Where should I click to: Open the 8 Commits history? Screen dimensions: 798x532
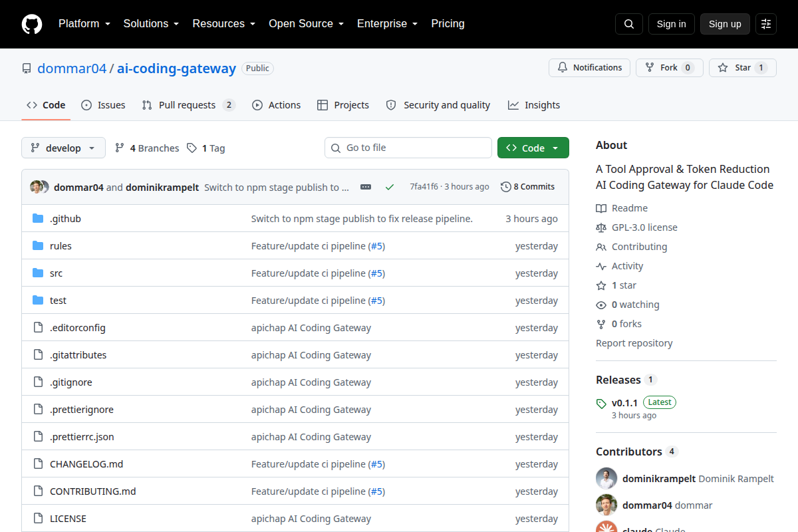[527, 187]
